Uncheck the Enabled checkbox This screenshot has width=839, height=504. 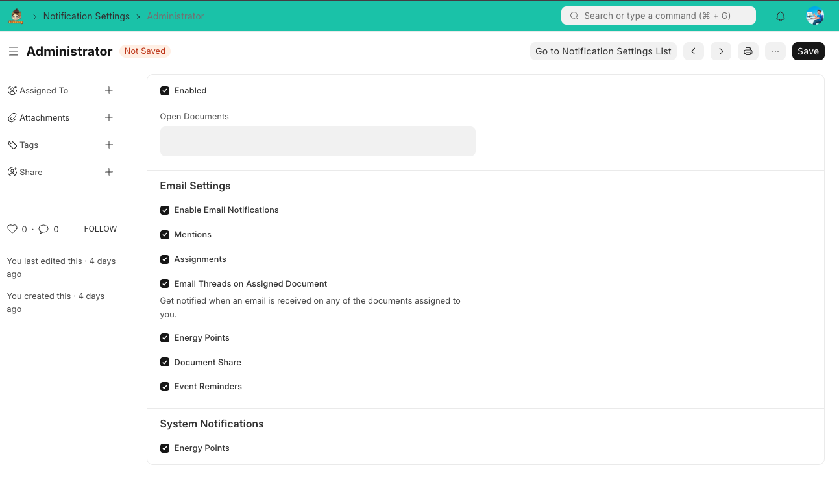coord(165,90)
